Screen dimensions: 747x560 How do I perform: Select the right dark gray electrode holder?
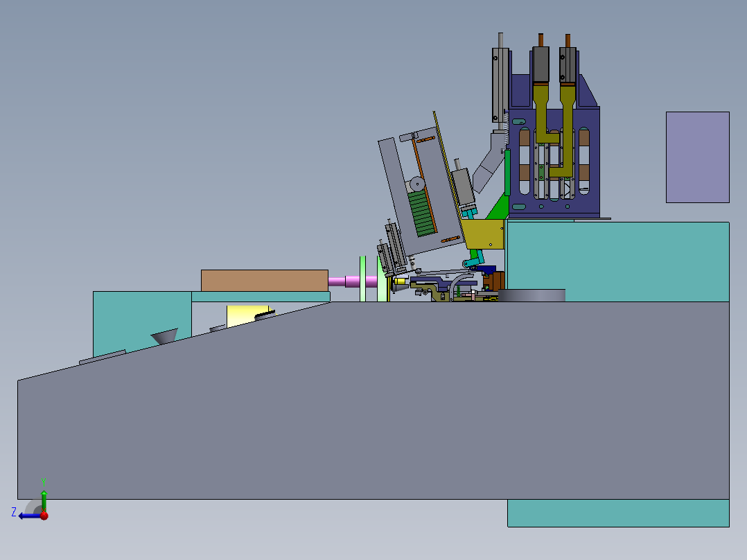(x=568, y=64)
